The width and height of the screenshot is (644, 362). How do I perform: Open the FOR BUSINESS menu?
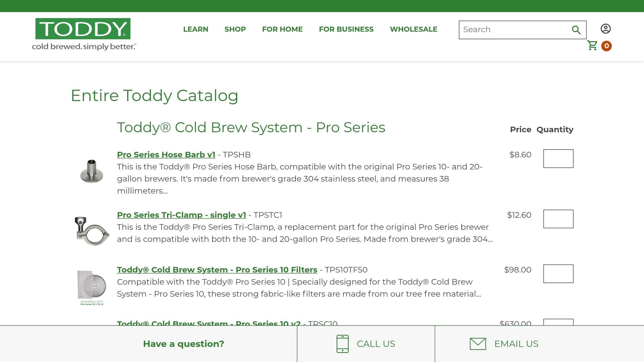coord(346,29)
